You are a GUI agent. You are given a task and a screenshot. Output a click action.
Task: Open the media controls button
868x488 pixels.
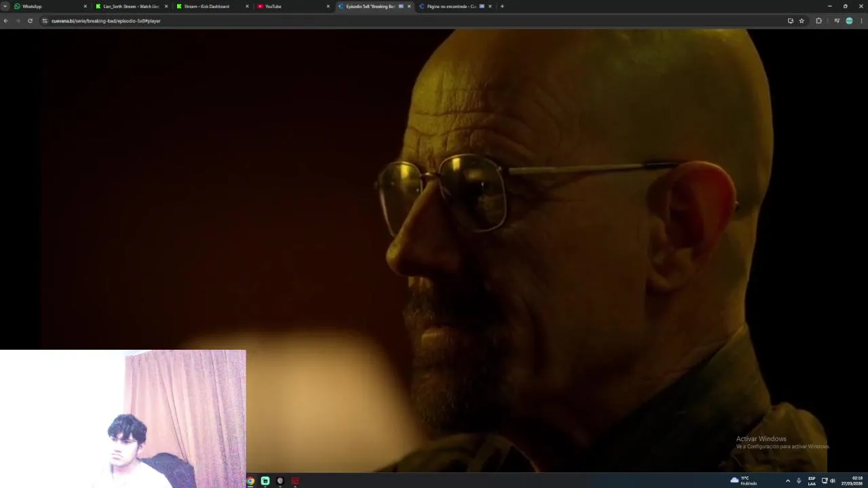coord(837,21)
